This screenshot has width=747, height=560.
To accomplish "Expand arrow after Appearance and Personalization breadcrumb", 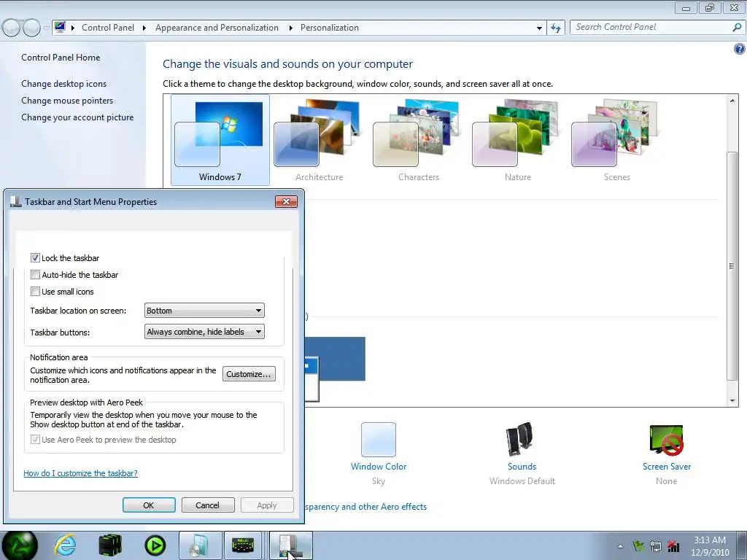I will [290, 28].
